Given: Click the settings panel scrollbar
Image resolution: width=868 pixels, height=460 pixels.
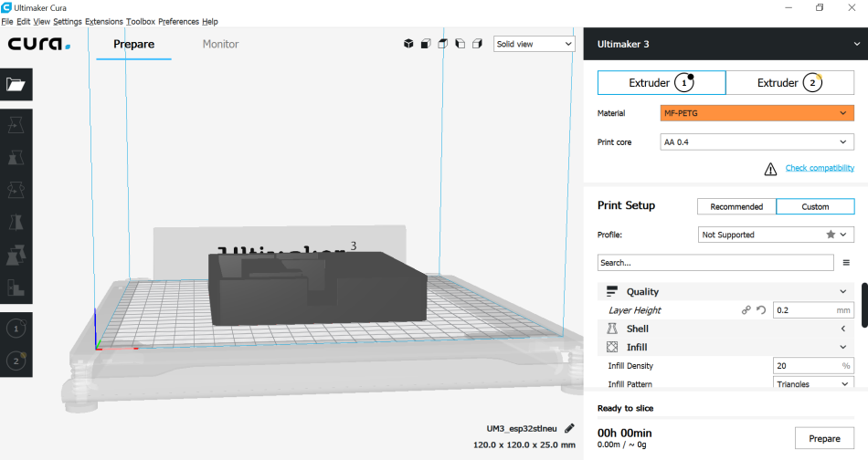Looking at the screenshot, I should (x=864, y=305).
